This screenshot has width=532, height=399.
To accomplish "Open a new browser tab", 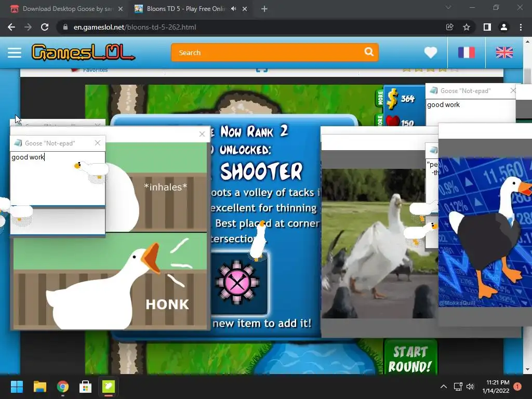I will [264, 9].
